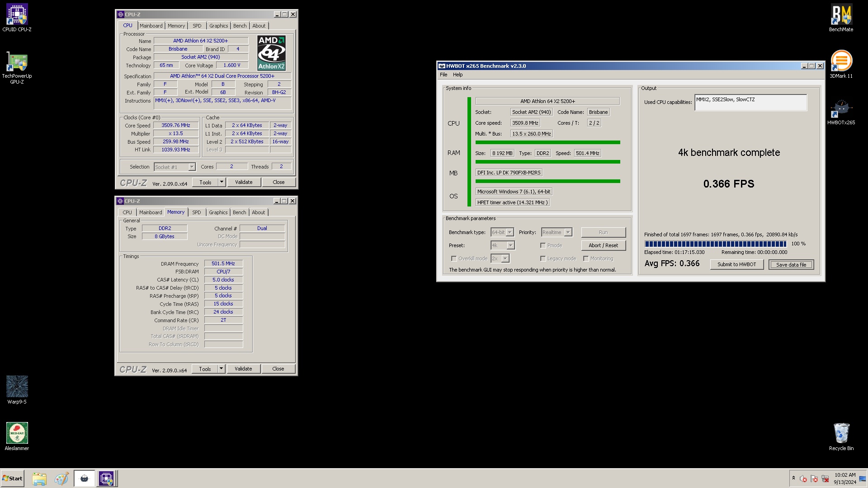This screenshot has width=868, height=488.
Task: Click the Abort / Reset button
Action: pos(603,245)
